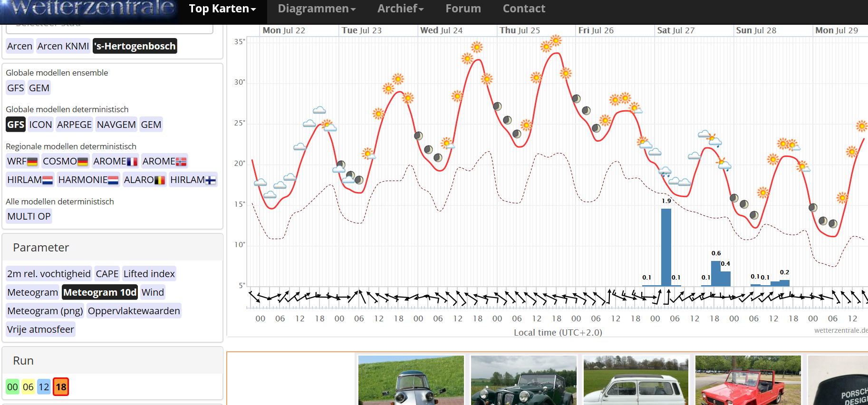868x405 pixels.
Task: Select ALARO model with Belgian flag
Action: pos(144,180)
